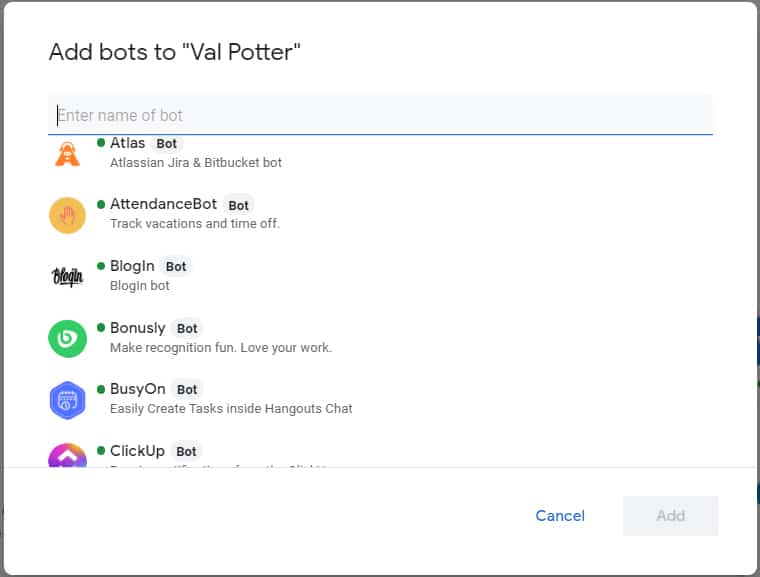The image size is (760, 577).
Task: Click the Bonusly green logo icon
Action: (x=68, y=338)
